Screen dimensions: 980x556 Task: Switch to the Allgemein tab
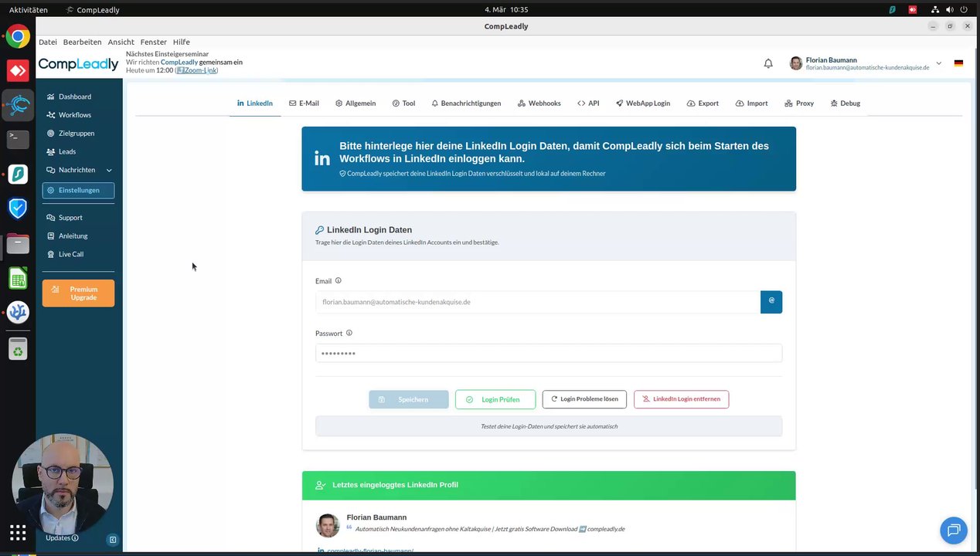pos(356,103)
